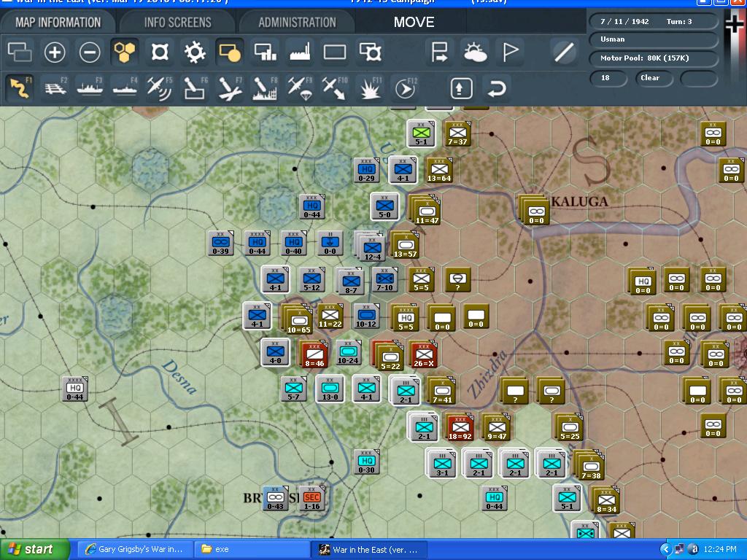
Task: Click the diagonal slash round button
Action: (564, 52)
